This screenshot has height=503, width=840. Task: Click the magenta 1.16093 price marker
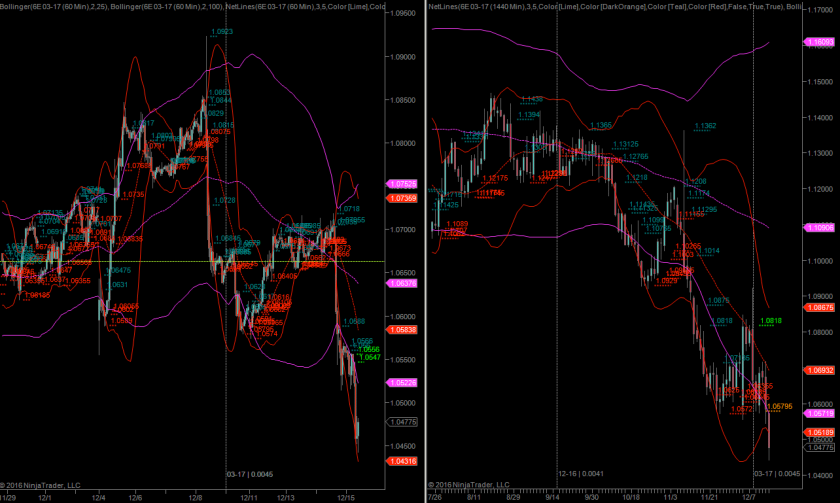point(819,42)
